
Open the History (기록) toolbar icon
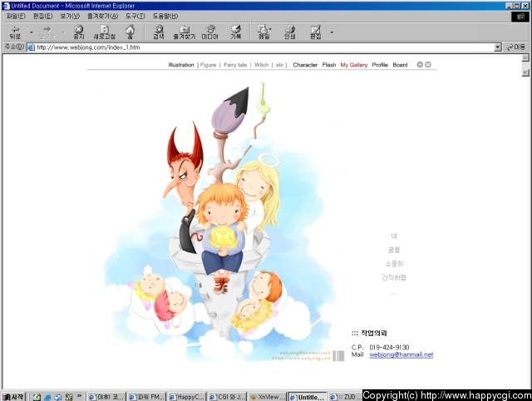pyautogui.click(x=236, y=32)
